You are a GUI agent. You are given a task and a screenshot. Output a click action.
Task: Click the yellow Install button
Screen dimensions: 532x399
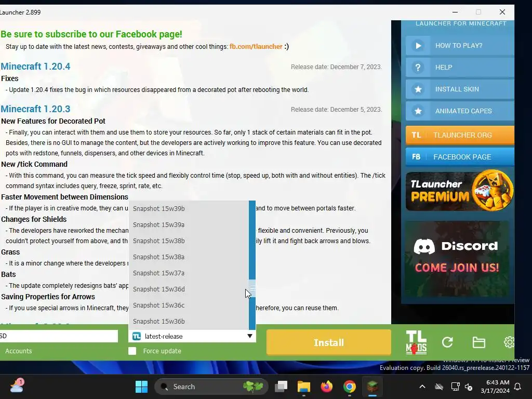[328, 342]
